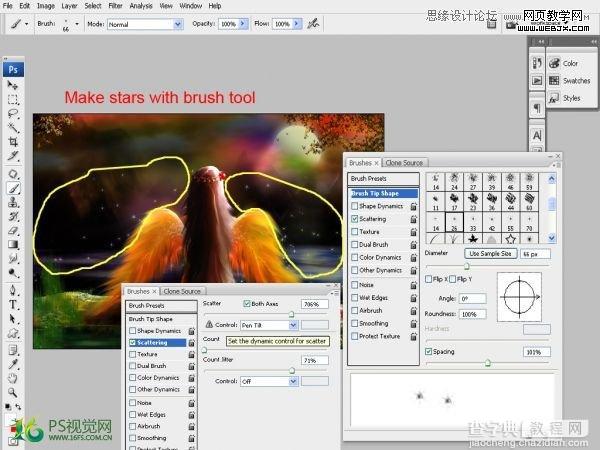This screenshot has height=450, width=600.
Task: Open the Analysis menu
Action: pos(141,6)
